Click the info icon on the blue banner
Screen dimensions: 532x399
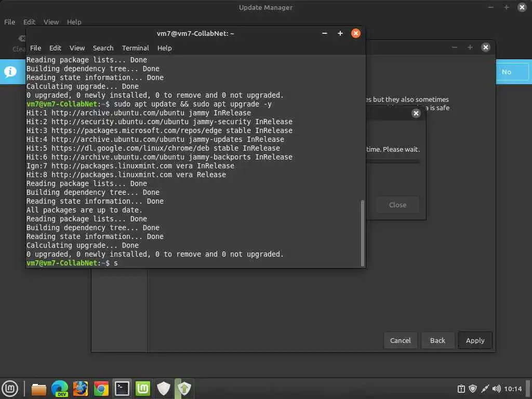pos(10,72)
